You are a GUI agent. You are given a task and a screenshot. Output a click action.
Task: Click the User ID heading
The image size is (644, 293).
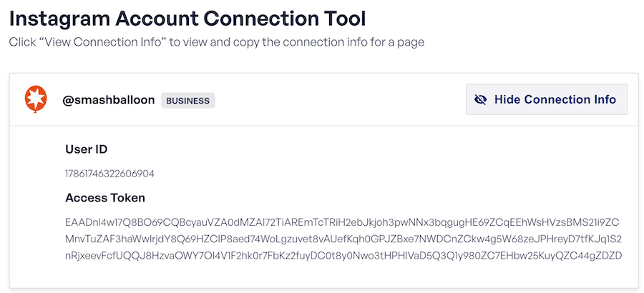pos(87,149)
